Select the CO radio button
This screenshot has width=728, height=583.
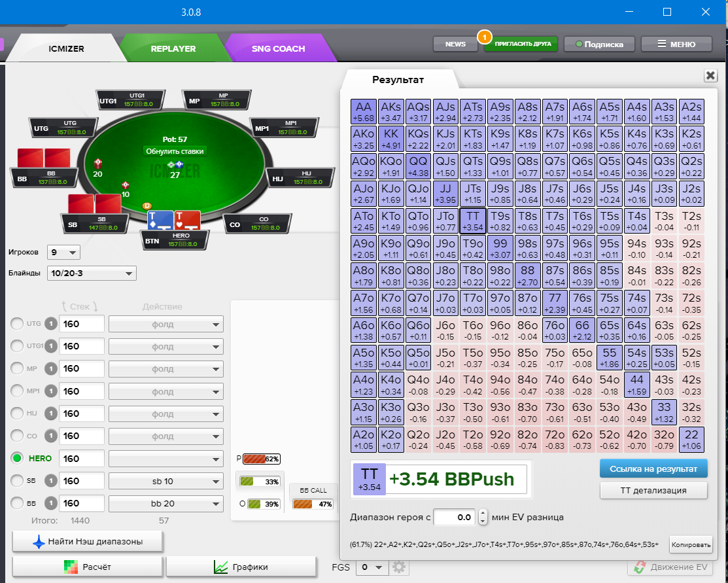(17, 436)
